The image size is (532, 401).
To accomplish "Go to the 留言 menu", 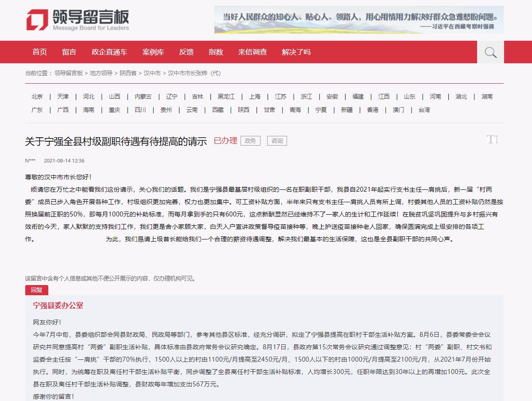I will 69,52.
